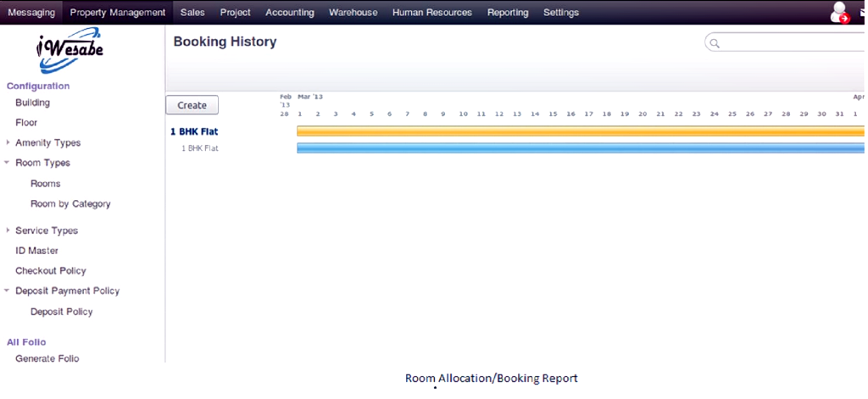This screenshot has height=399, width=868.
Task: Click the iWesabe logo
Action: coord(70,53)
